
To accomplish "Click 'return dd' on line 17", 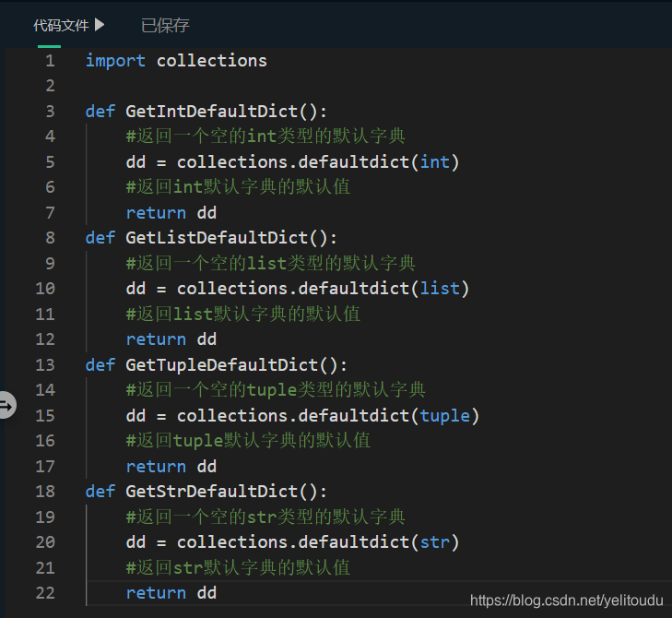I will tap(171, 466).
